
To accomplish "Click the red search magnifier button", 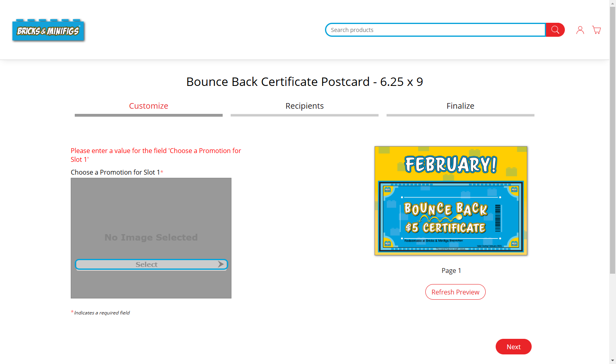I will click(555, 30).
